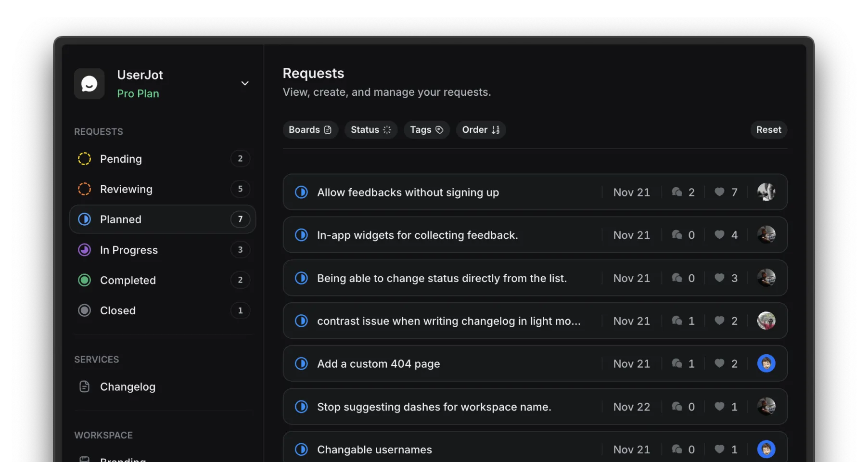
Task: Open 'Allow feedbacks without signing up' request
Action: click(x=535, y=192)
